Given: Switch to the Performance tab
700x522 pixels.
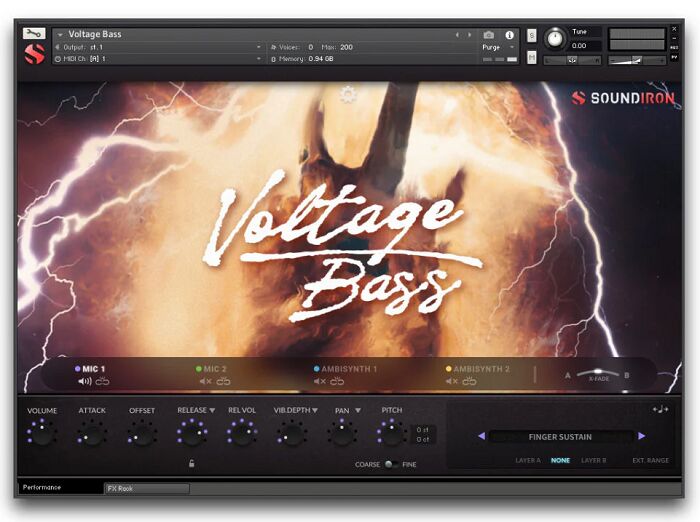Looking at the screenshot, I should click(61, 487).
